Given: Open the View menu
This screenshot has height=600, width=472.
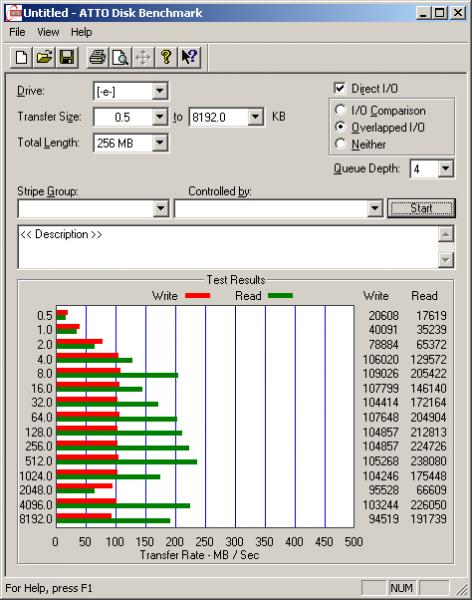Looking at the screenshot, I should (48, 32).
